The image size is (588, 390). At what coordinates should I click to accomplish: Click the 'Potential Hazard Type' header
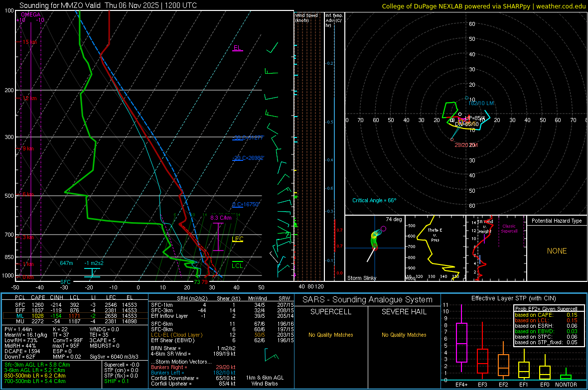pyautogui.click(x=557, y=221)
